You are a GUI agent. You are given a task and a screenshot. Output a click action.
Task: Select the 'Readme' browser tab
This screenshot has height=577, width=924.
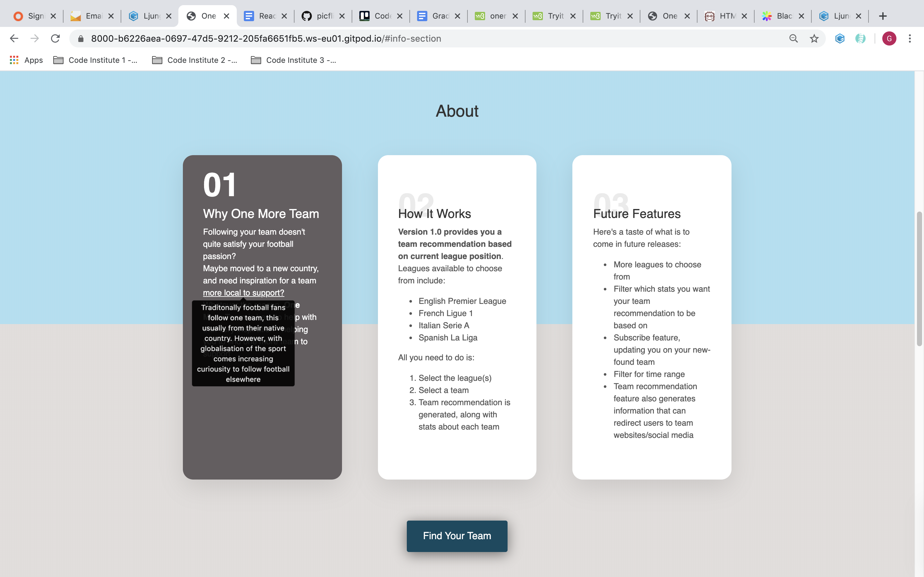tap(266, 16)
